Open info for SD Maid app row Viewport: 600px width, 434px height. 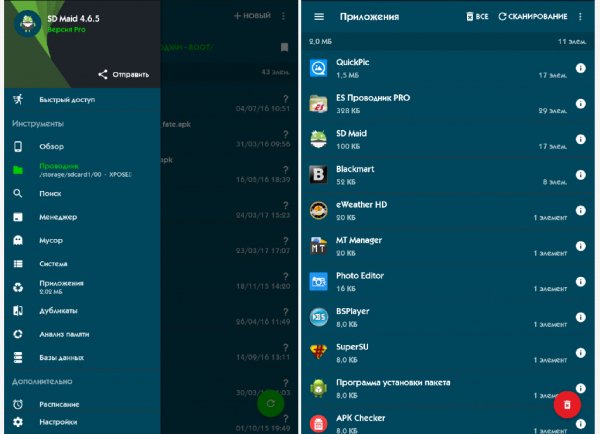(580, 139)
